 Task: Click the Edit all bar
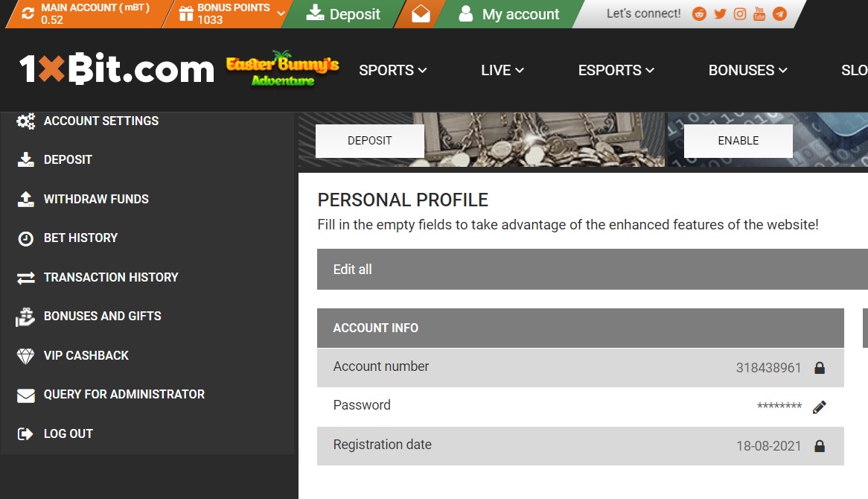[593, 269]
